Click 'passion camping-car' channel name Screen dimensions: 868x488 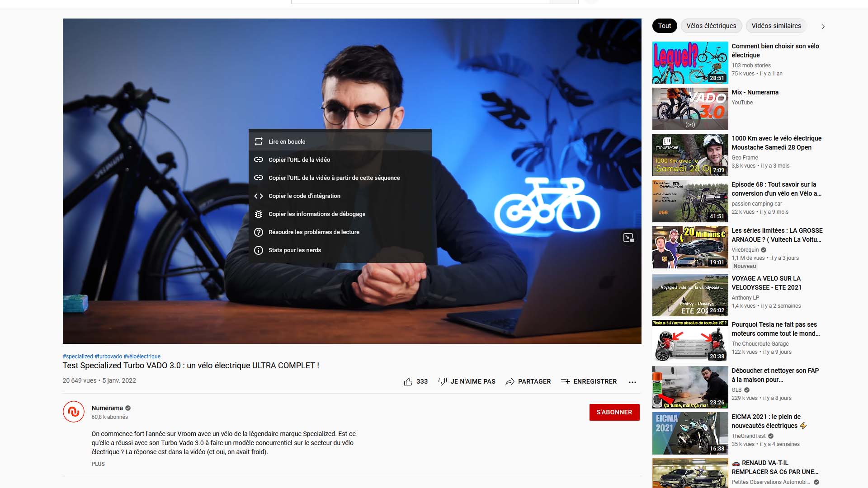coord(757,204)
